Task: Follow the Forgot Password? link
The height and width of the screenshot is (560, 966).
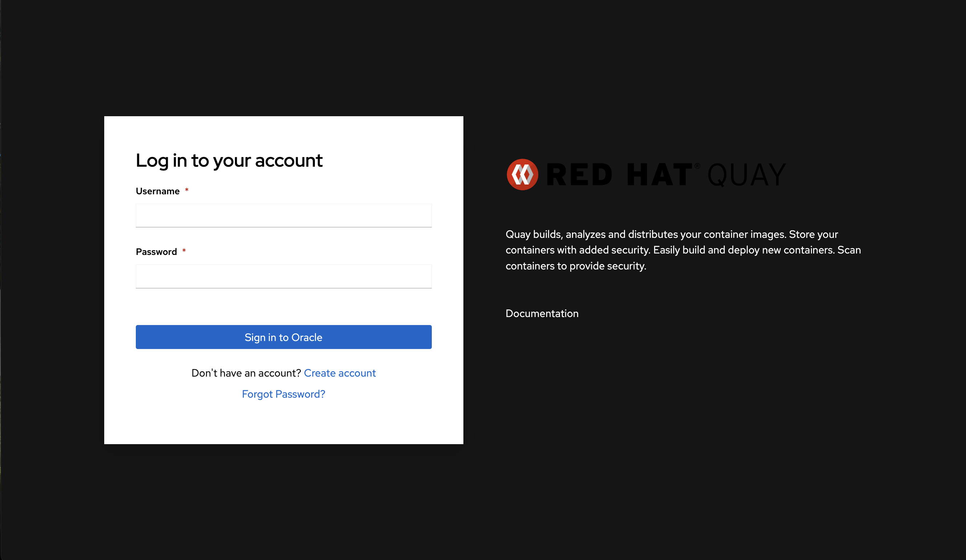Action: pos(283,394)
